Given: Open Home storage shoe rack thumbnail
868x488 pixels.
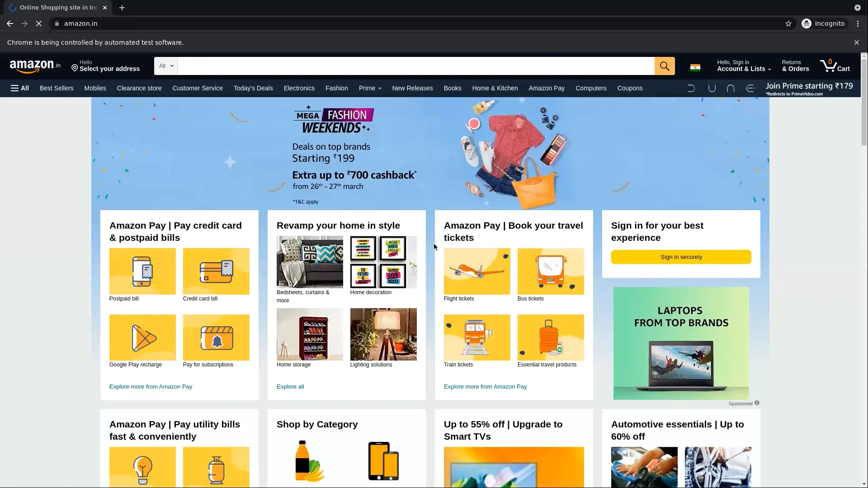Looking at the screenshot, I should coord(310,334).
